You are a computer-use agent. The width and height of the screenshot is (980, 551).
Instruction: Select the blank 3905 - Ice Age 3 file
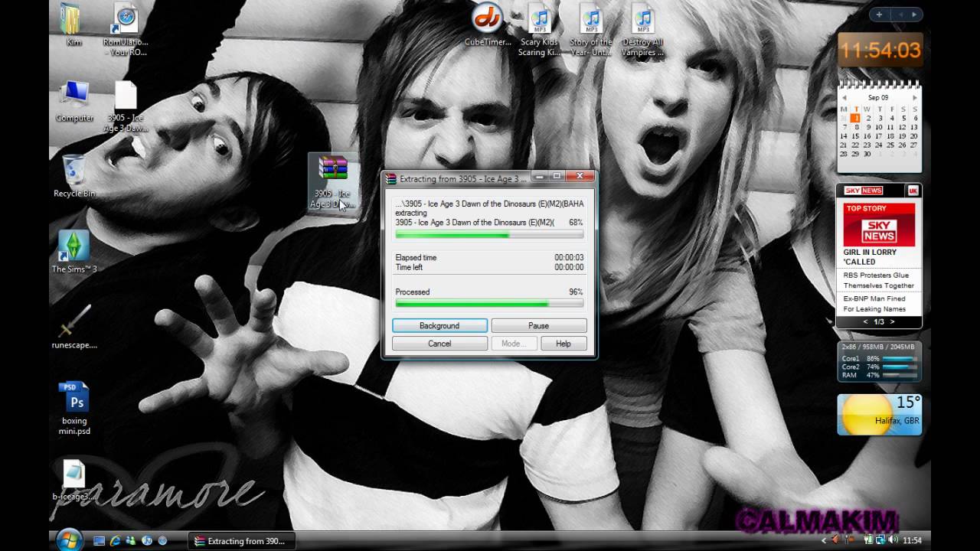126,106
